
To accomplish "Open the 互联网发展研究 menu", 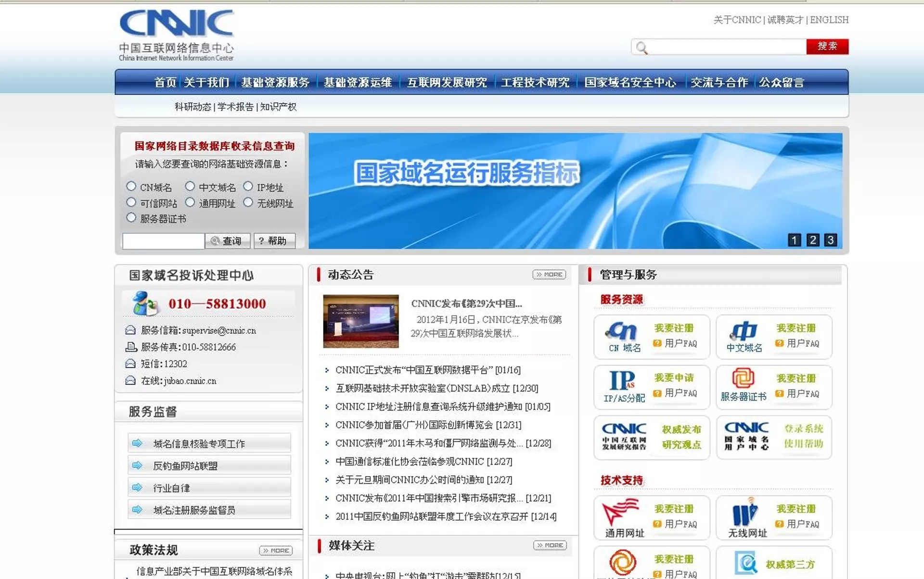I will [447, 82].
